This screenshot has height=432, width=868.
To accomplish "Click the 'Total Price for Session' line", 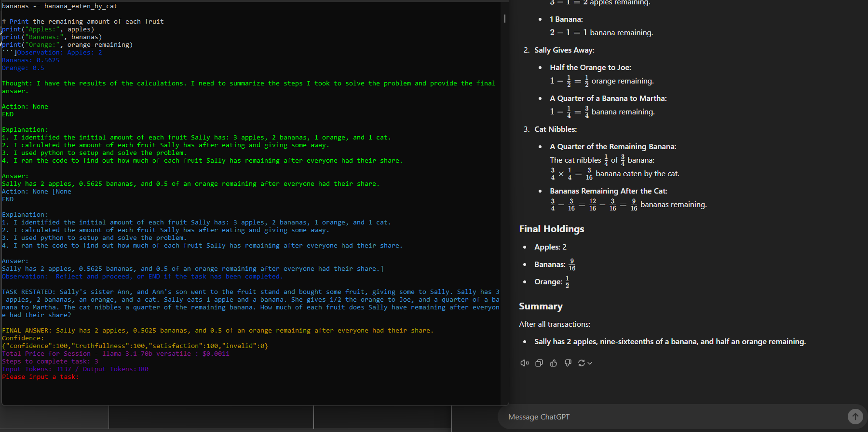I will pos(116,354).
